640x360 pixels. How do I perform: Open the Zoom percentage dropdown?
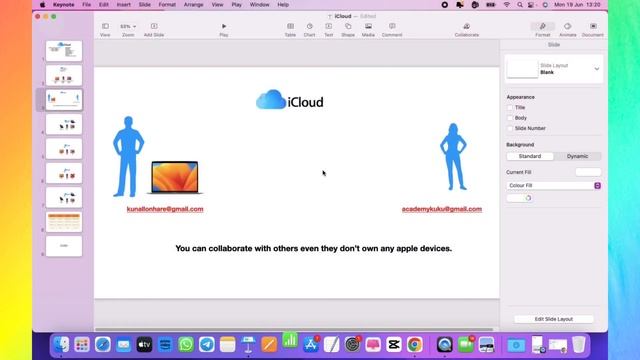pyautogui.click(x=128, y=27)
